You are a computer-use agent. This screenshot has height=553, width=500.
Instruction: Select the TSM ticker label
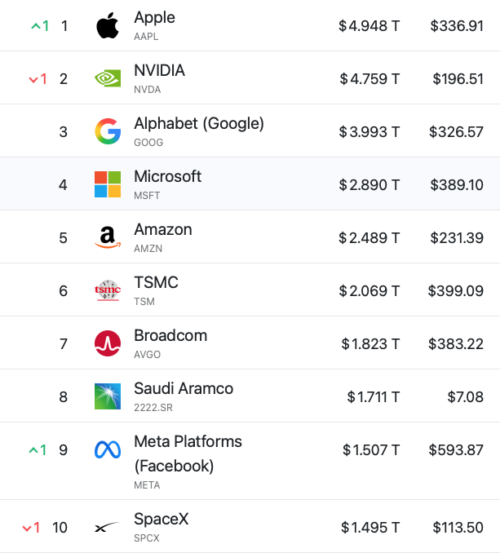[144, 302]
